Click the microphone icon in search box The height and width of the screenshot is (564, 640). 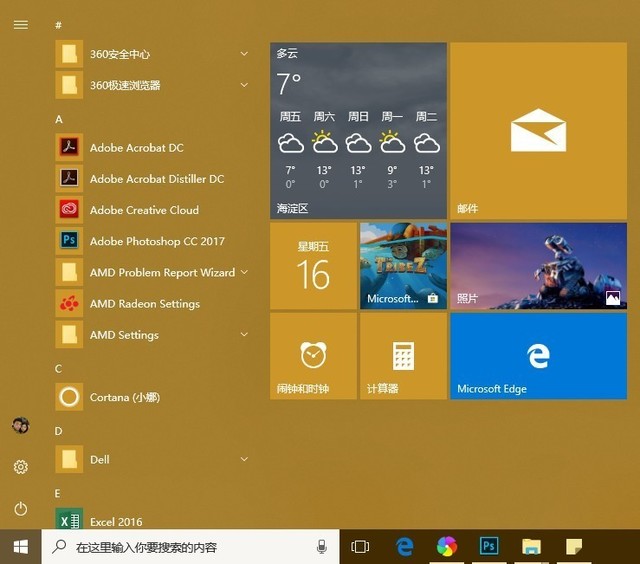pyautogui.click(x=322, y=547)
